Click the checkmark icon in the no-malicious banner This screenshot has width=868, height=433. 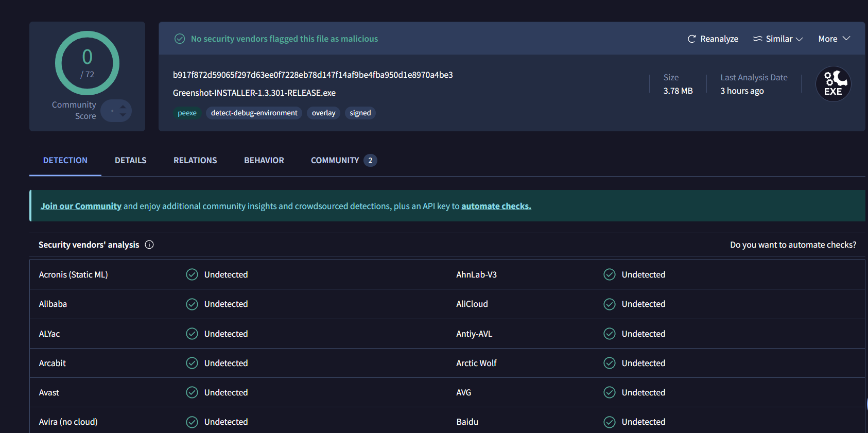pos(180,39)
